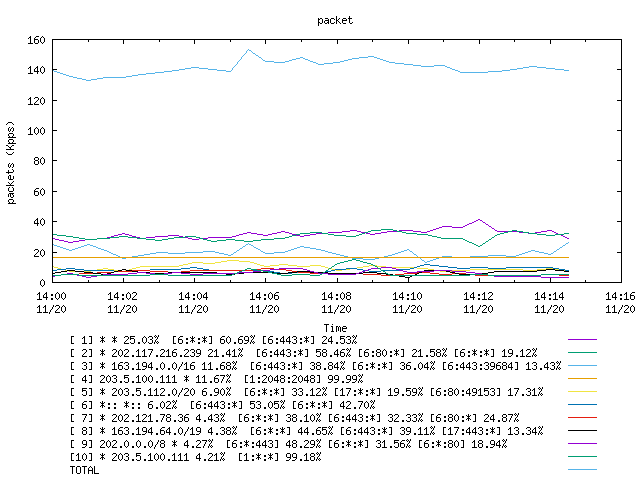This screenshot has width=640, height=480.
Task: Select legend entry [ 9] 202.0.0.0/8
Action: pos(289,444)
